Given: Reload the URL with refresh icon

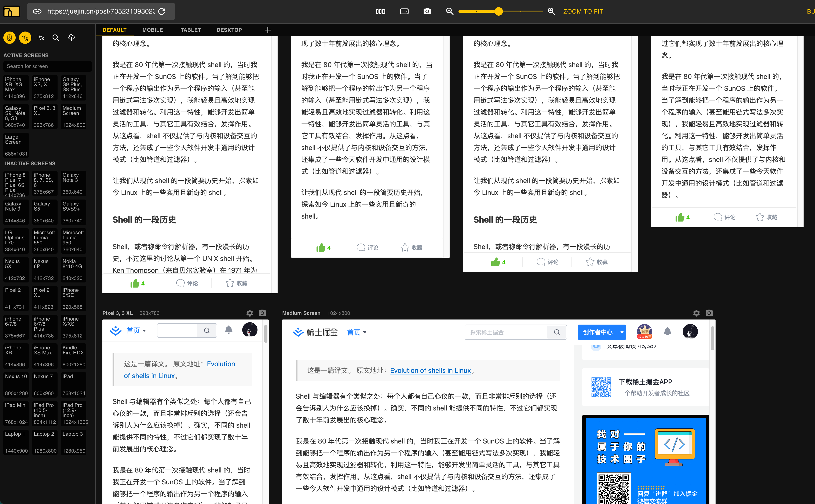Looking at the screenshot, I should click(162, 11).
